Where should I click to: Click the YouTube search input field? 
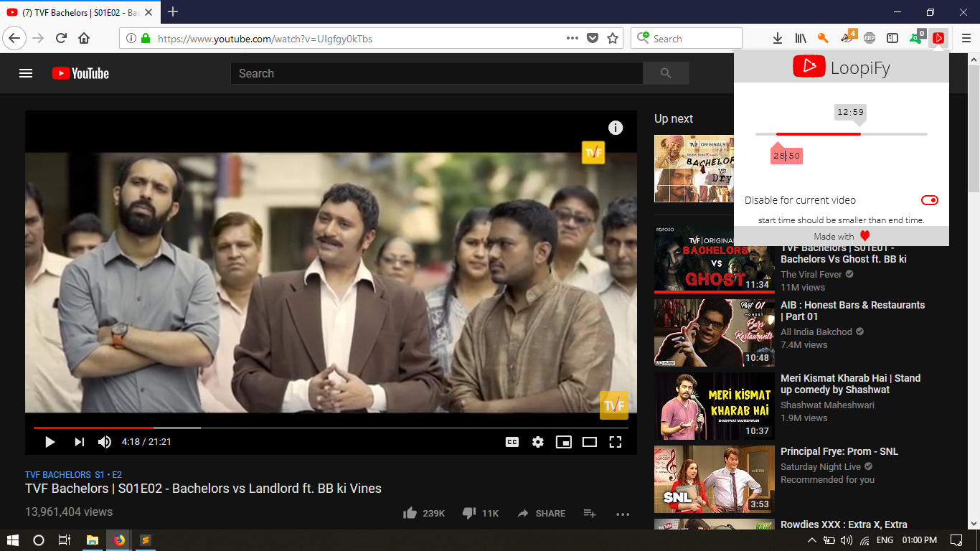point(436,73)
